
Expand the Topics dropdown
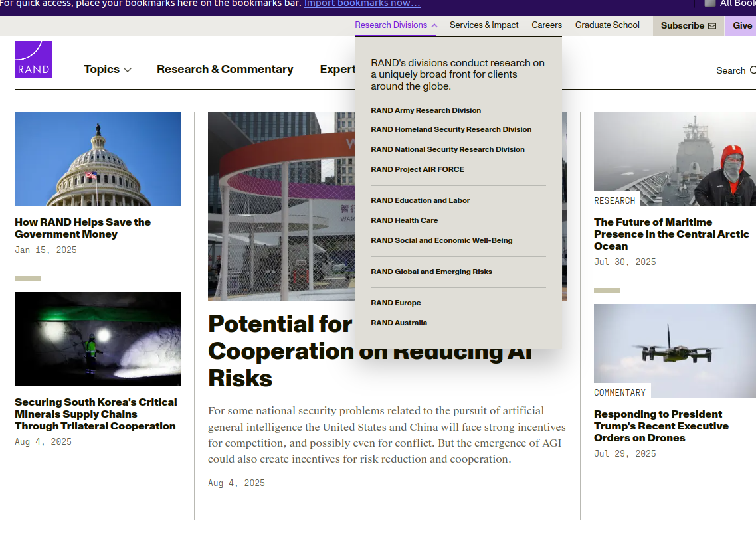click(108, 70)
